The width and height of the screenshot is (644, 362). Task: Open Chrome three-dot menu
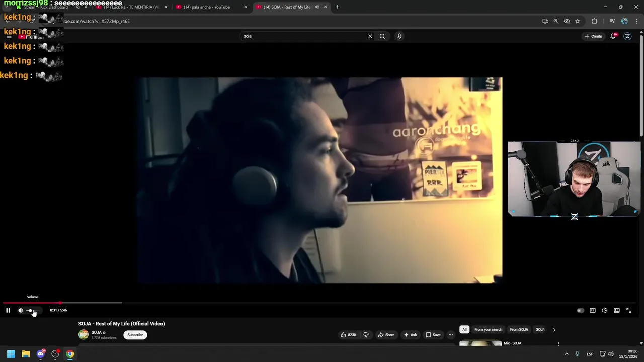tap(637, 21)
